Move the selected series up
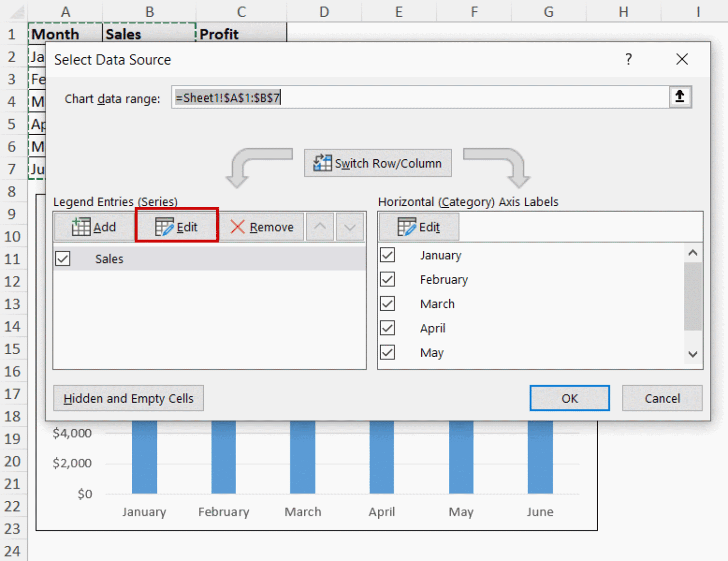728x561 pixels. tap(319, 227)
